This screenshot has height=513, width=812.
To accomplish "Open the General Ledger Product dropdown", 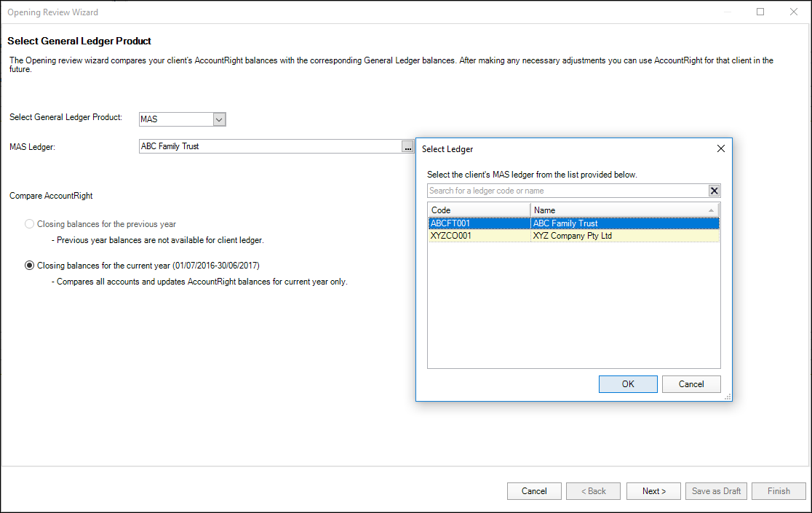I will (x=220, y=119).
